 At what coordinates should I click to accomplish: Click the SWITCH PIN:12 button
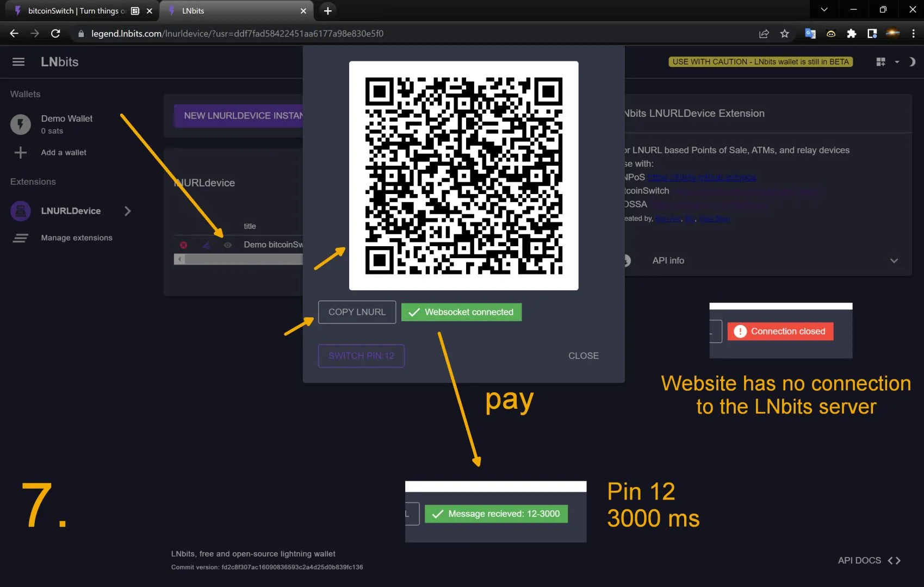click(x=361, y=356)
